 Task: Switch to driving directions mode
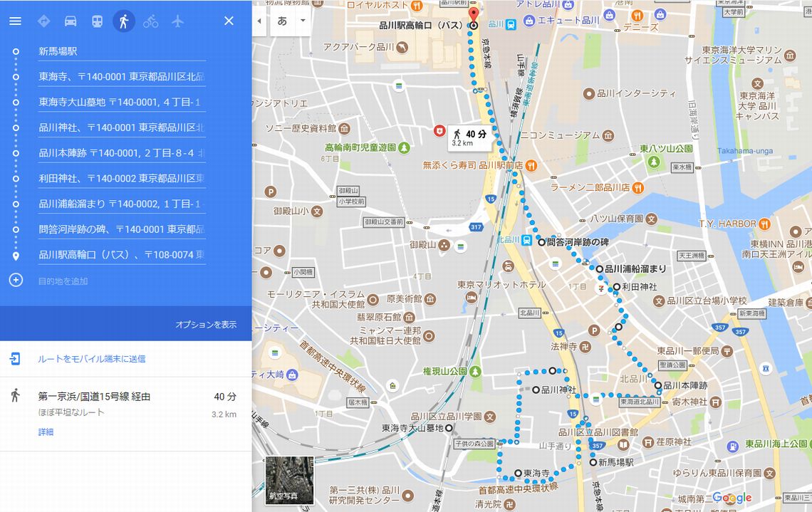click(x=71, y=21)
